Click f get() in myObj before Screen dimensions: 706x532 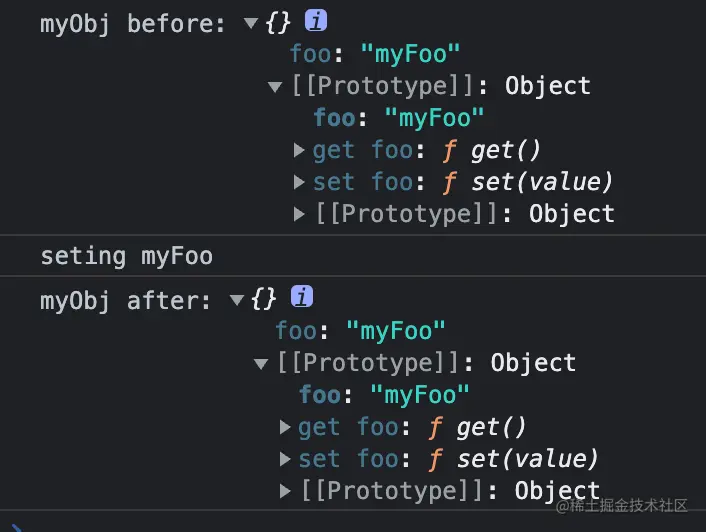point(491,150)
